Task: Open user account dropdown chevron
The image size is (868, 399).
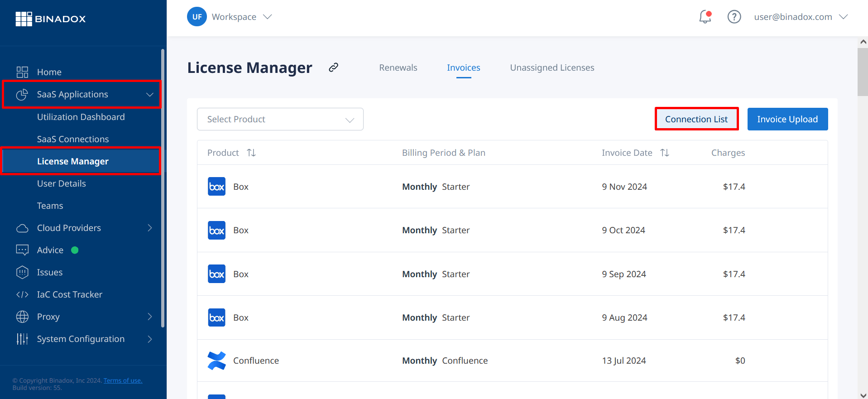Action: point(843,17)
